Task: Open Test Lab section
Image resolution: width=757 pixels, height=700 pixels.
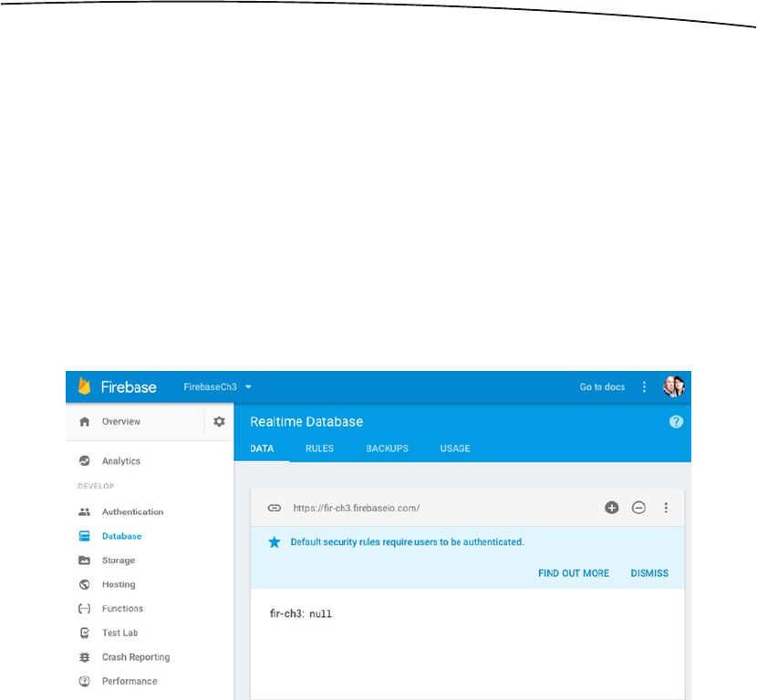Action: click(x=119, y=633)
